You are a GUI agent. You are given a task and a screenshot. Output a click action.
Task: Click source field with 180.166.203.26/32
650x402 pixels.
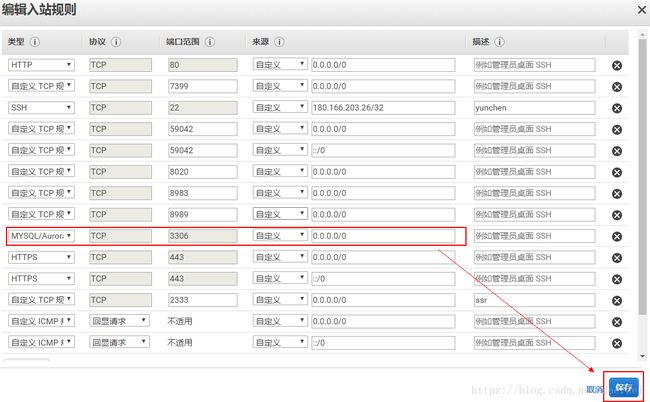click(x=383, y=107)
